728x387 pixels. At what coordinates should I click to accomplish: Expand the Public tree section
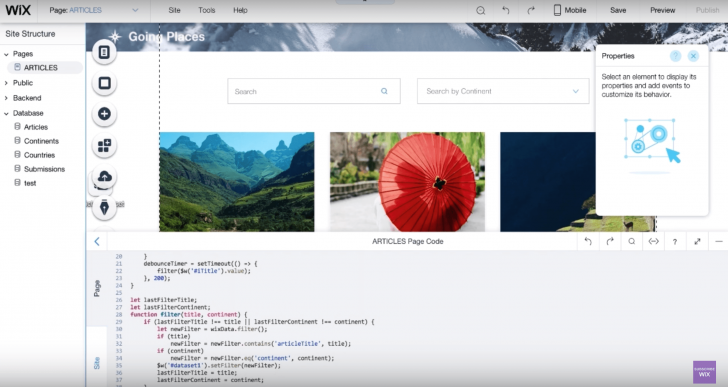[6, 83]
